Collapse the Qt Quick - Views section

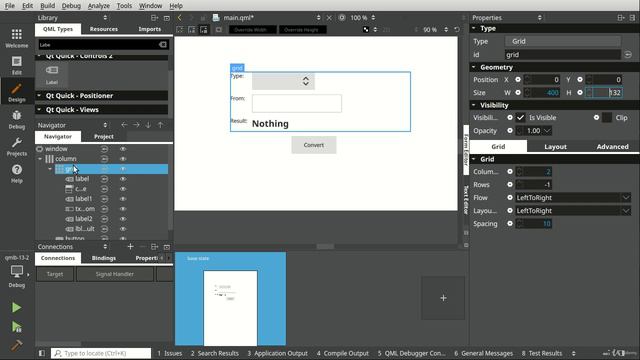tap(39, 109)
